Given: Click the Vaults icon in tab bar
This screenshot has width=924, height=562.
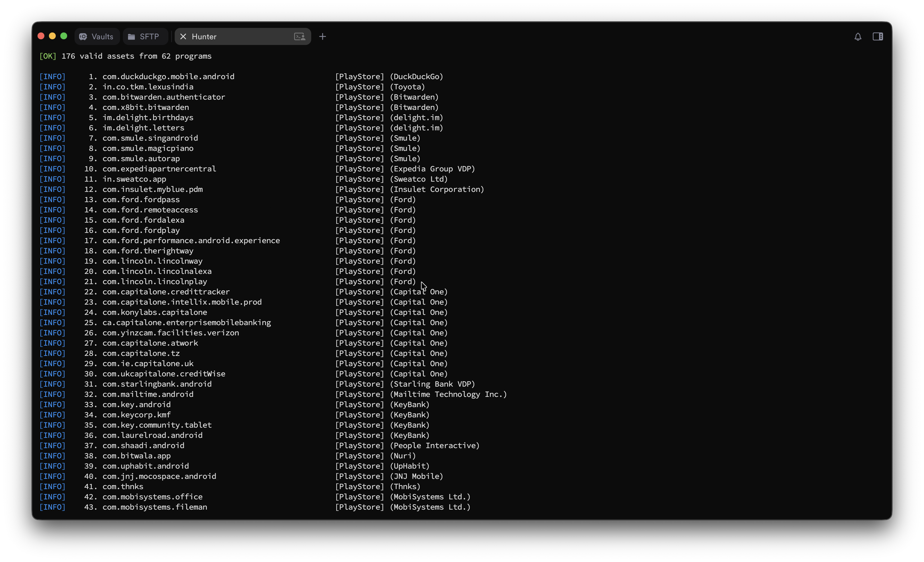Looking at the screenshot, I should point(83,36).
